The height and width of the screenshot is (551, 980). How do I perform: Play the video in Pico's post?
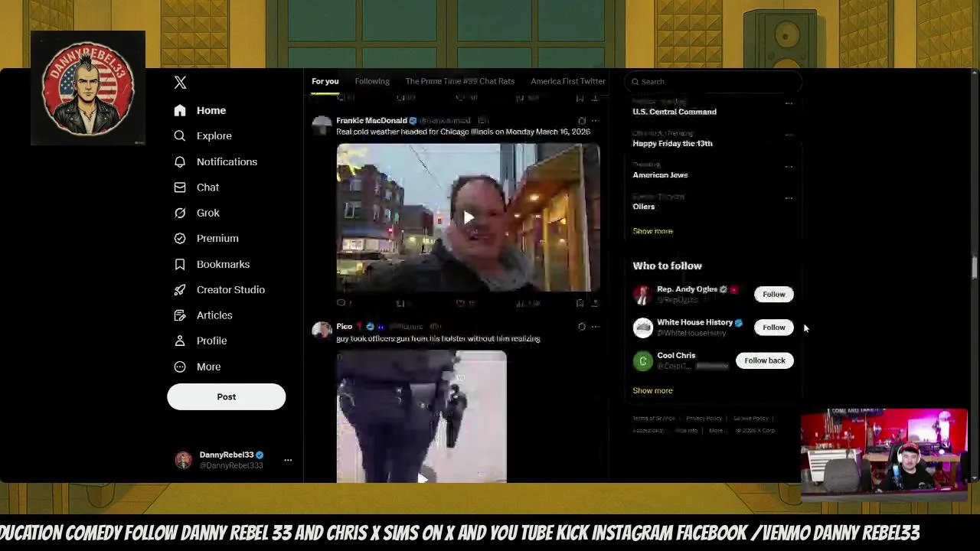point(422,478)
